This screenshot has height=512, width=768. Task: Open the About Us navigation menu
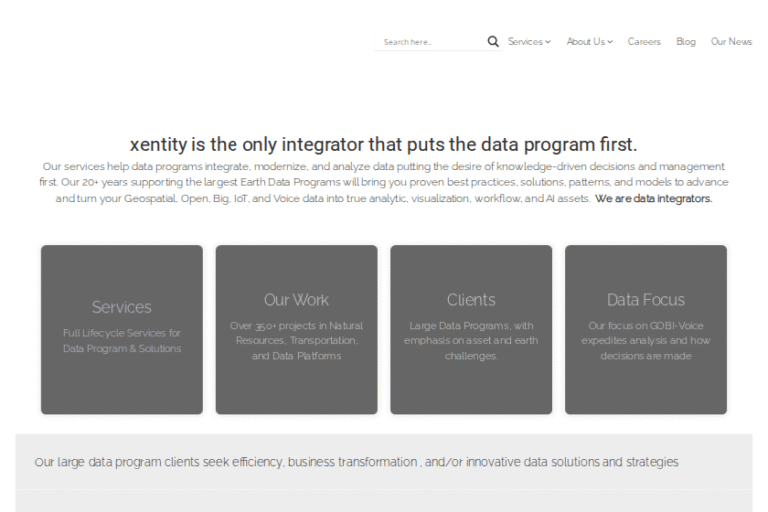585,42
